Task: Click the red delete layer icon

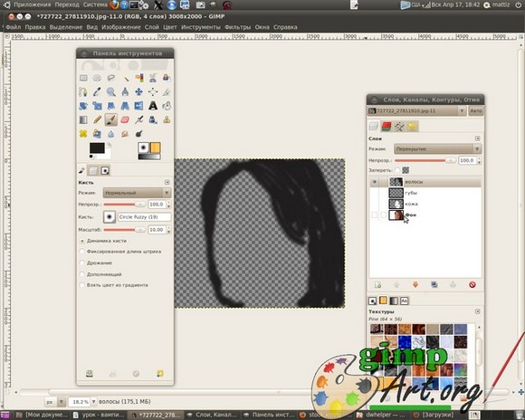Action: (472, 285)
